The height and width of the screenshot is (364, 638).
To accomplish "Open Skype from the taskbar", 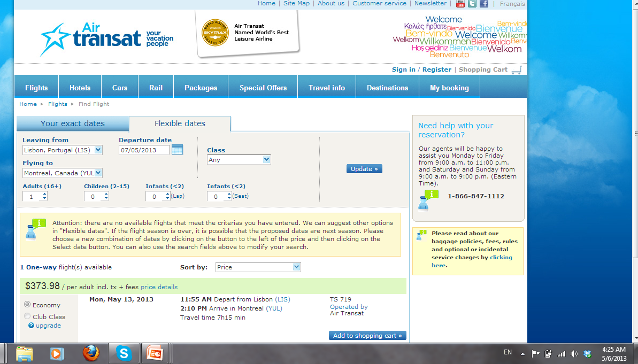I will point(124,353).
